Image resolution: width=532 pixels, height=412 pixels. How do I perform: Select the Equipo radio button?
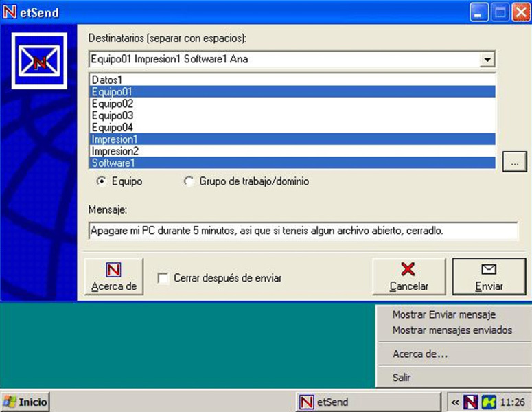click(x=101, y=181)
